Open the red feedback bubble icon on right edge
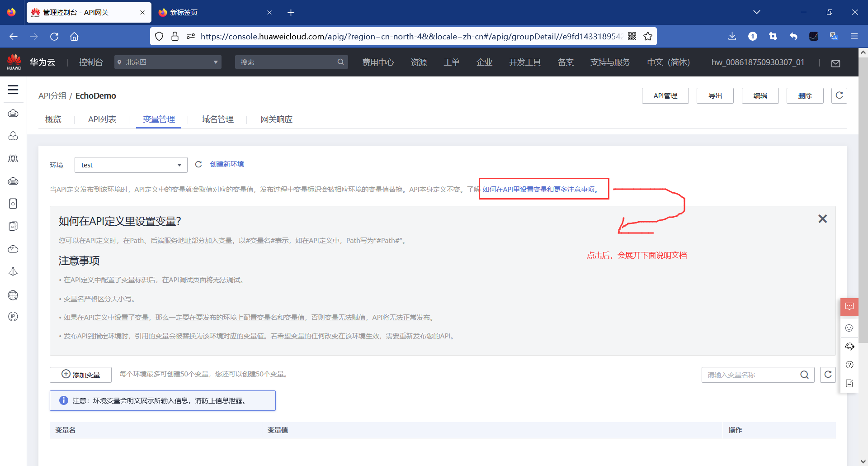 (849, 307)
